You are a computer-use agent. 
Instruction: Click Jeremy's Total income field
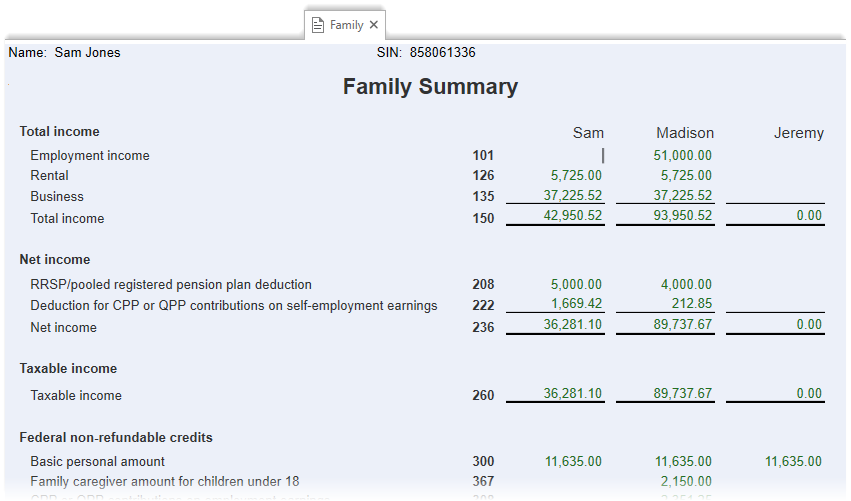(x=776, y=218)
